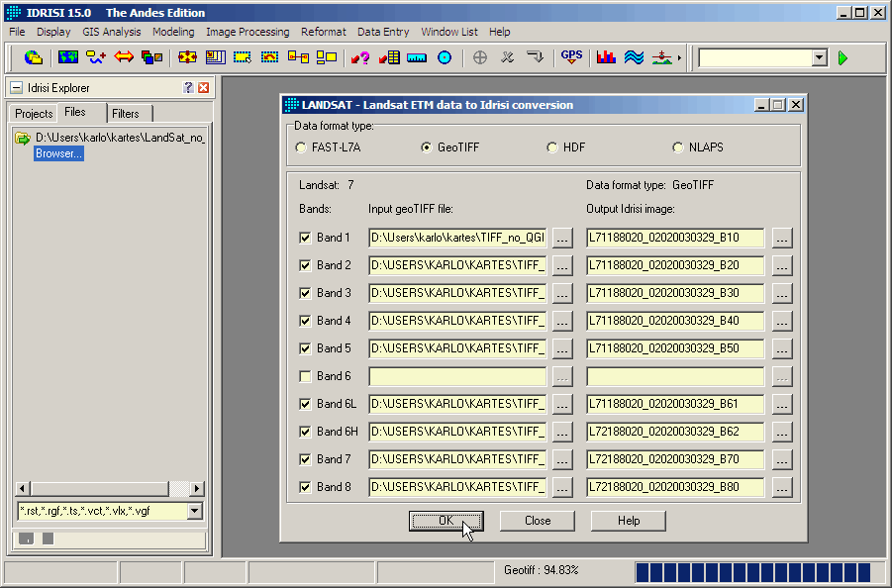Toggle Band 6L checkbox

306,404
